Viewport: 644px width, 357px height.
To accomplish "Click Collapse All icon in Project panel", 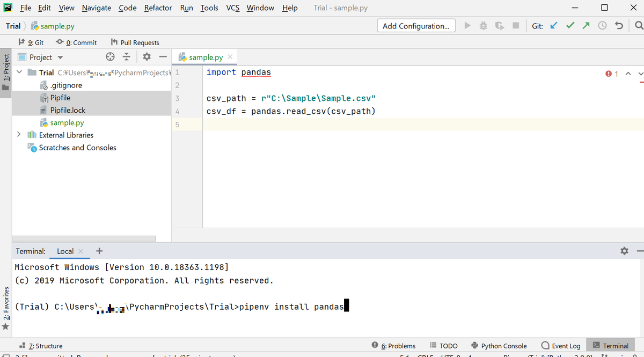I will tap(127, 57).
